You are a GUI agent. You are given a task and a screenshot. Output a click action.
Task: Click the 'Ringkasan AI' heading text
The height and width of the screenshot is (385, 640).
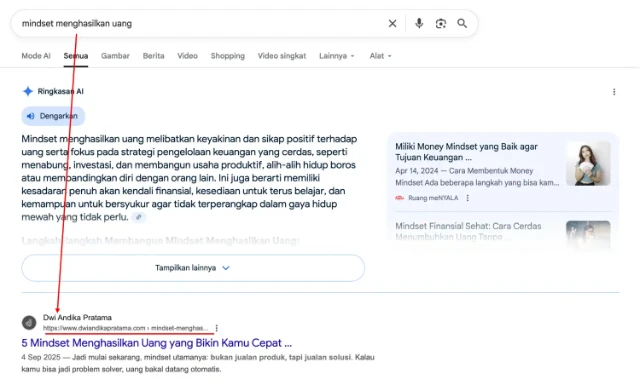coord(60,91)
